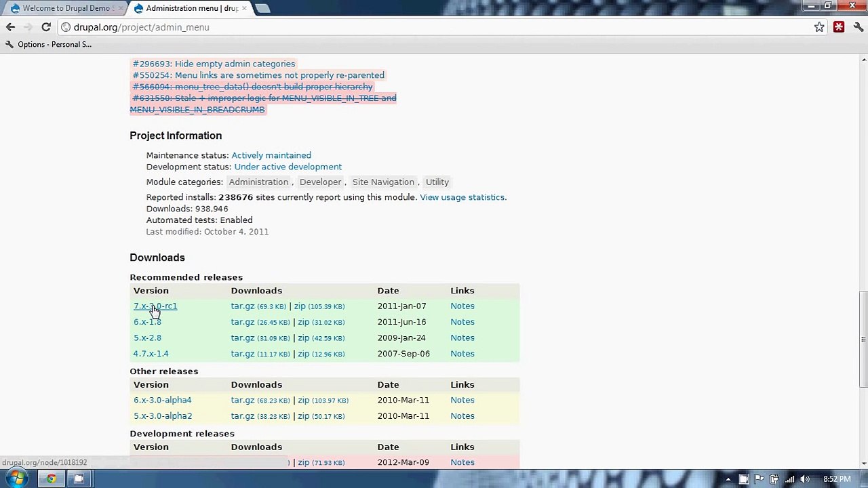Open the second taskbar application button
The height and width of the screenshot is (488, 868).
pyautogui.click(x=78, y=479)
